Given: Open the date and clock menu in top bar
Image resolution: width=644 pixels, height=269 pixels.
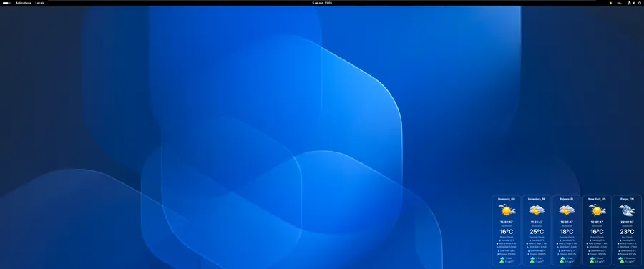Looking at the screenshot, I should coord(322,3).
